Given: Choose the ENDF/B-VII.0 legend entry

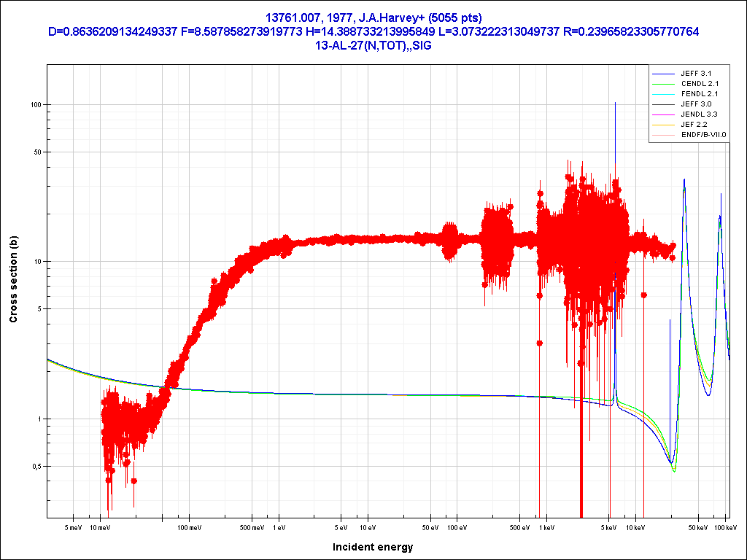Looking at the screenshot, I should click(703, 135).
